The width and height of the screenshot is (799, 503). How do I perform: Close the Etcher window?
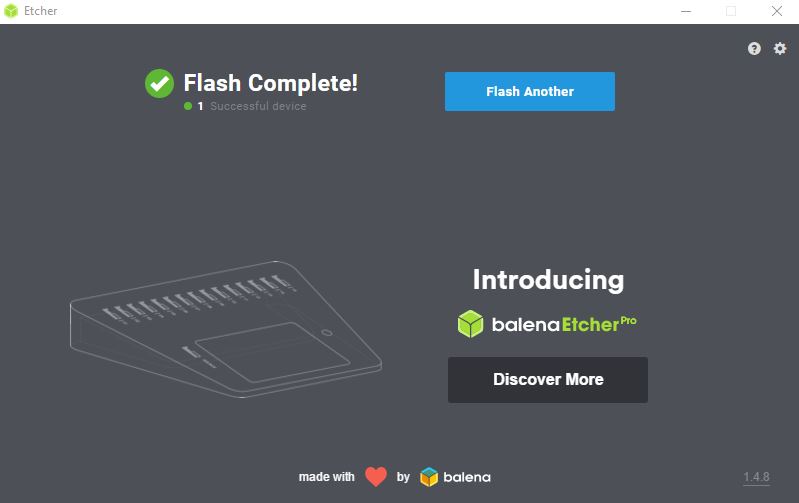pyautogui.click(x=777, y=11)
